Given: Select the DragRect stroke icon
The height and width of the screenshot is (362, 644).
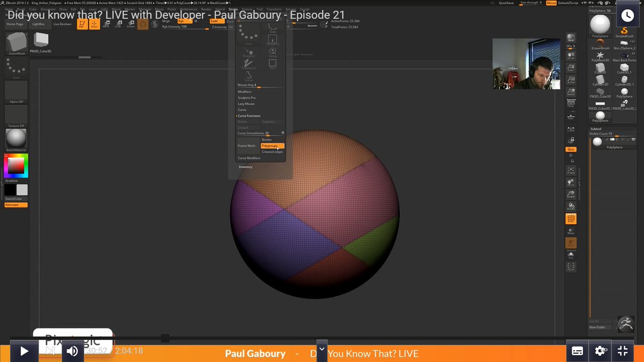Looking at the screenshot, I should (273, 40).
